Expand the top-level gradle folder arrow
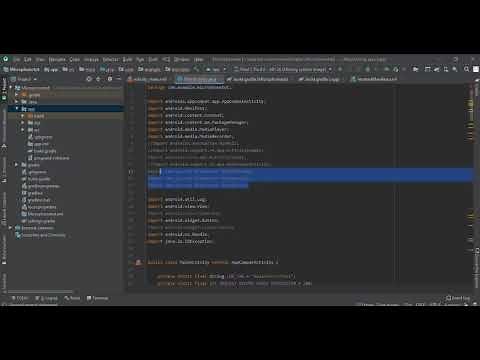 tap(17, 165)
